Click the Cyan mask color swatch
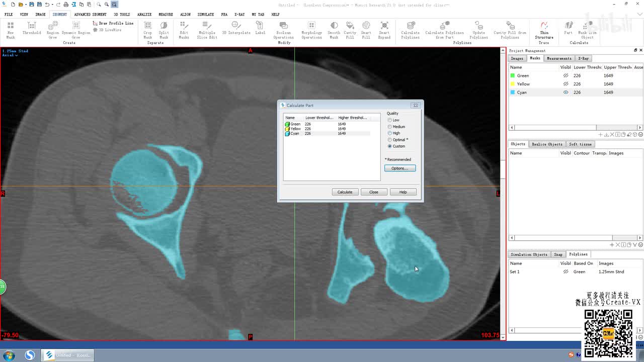Viewport: 644px width, 362px height. point(513,93)
